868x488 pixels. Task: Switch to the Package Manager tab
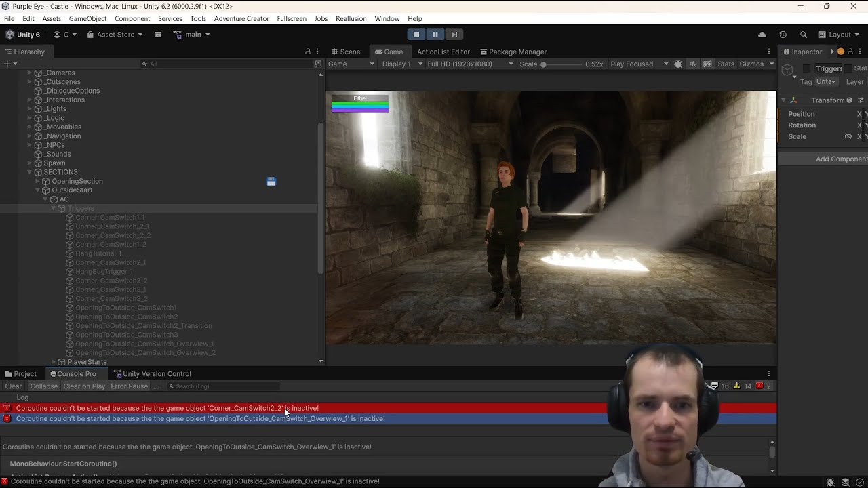click(x=513, y=52)
